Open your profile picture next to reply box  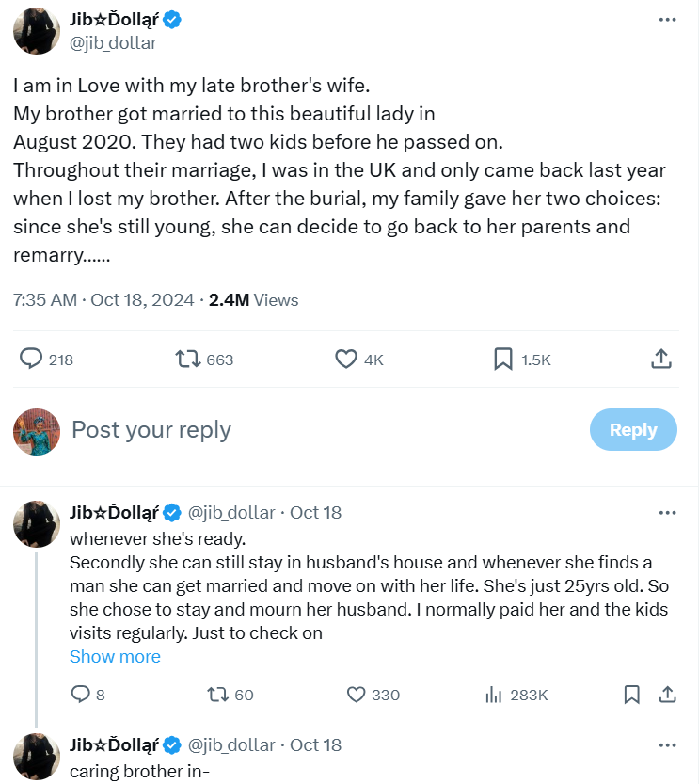click(37, 431)
